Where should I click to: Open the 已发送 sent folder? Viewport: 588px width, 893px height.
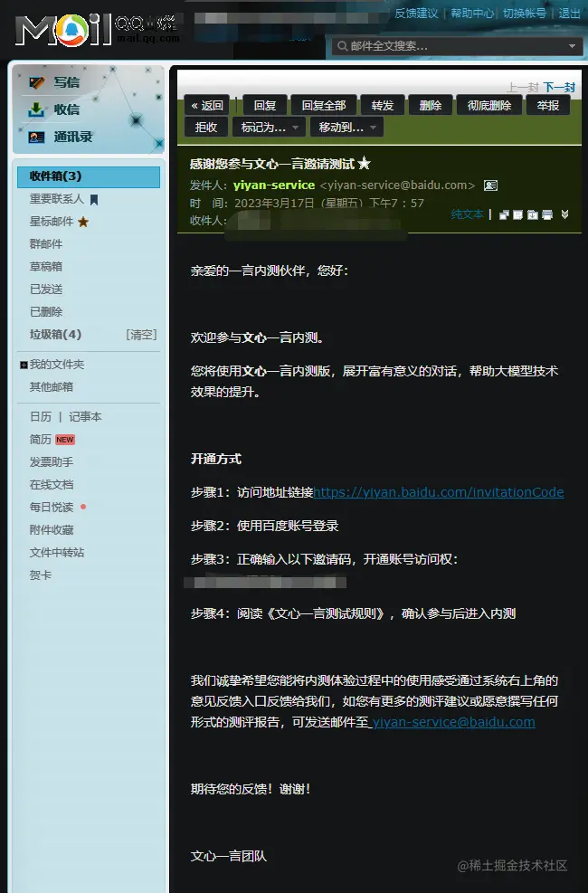coord(45,290)
